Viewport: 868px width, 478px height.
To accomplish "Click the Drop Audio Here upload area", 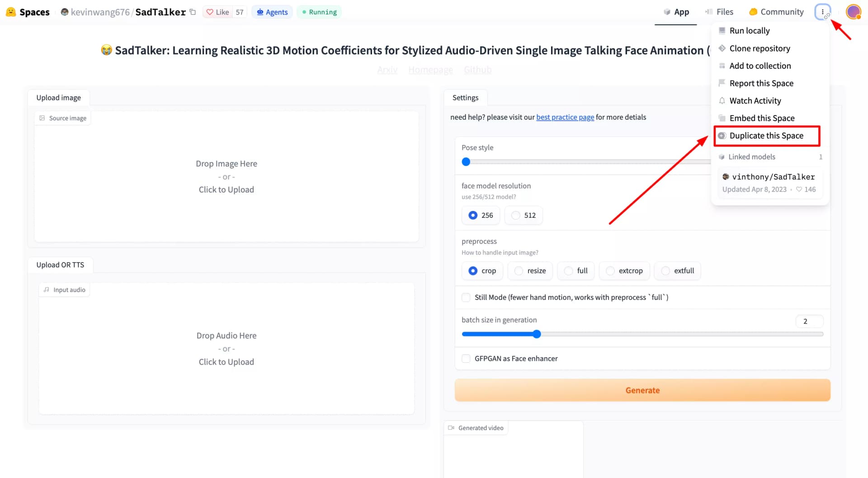I will (x=226, y=349).
